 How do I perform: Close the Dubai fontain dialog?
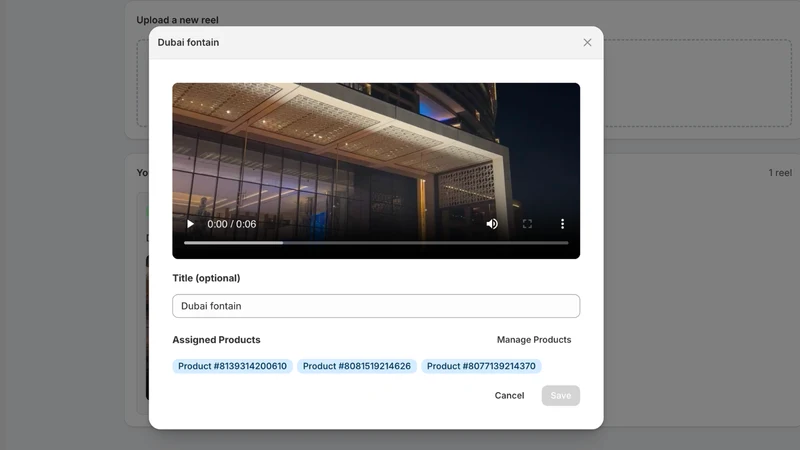(x=587, y=42)
